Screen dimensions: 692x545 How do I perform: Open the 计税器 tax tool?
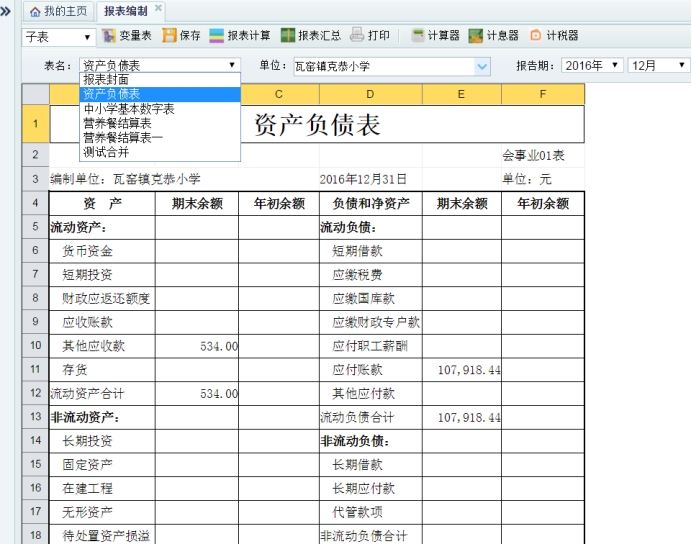point(554,35)
